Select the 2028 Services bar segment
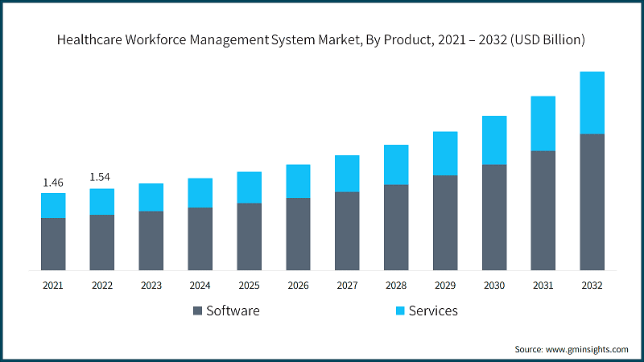The image size is (644, 362). (x=396, y=165)
